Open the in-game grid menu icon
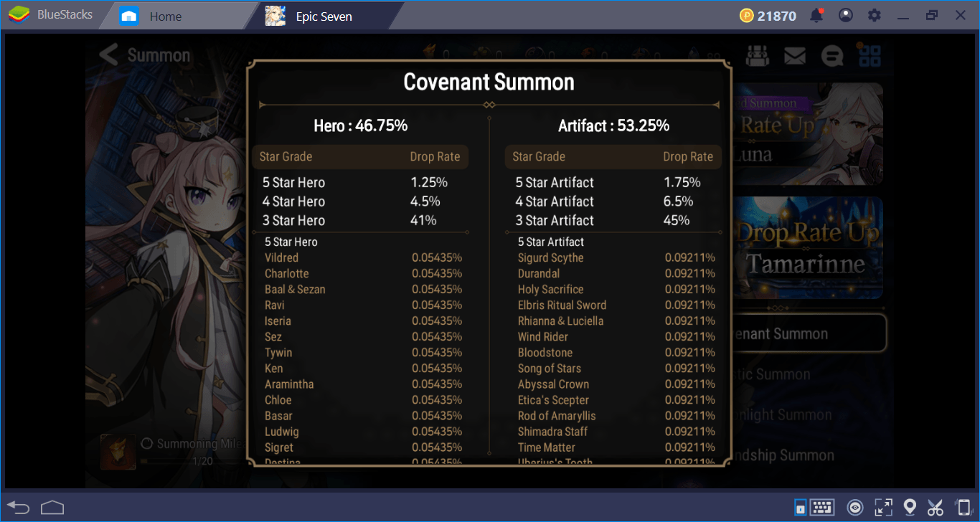 pos(870,55)
